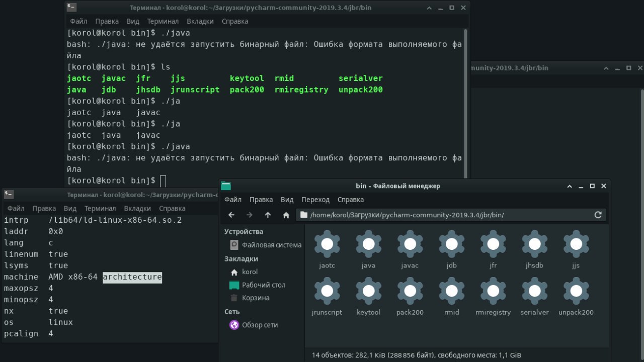Open Терминал menu in bottom-left terminal
This screenshot has height=362, width=644.
tap(100, 208)
